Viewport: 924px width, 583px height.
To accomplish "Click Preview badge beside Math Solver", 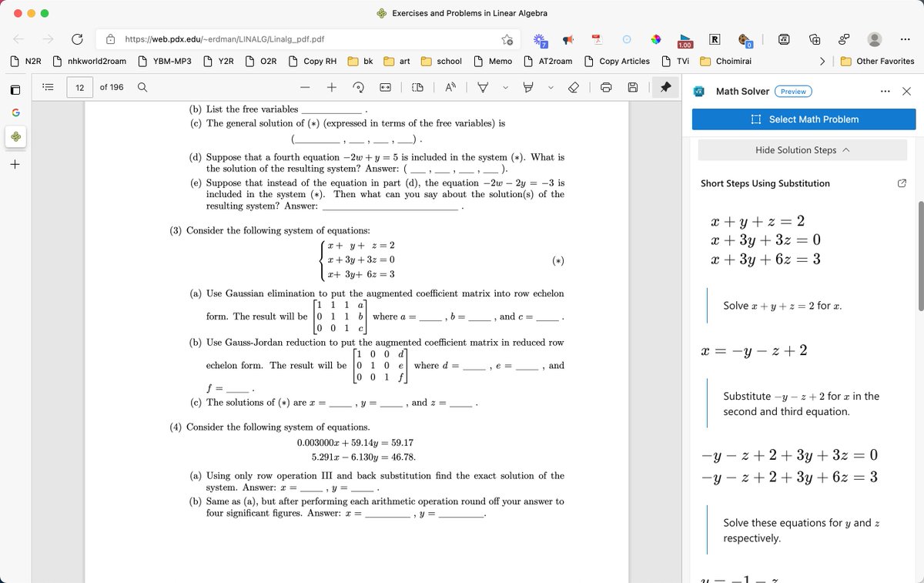I will pyautogui.click(x=793, y=91).
